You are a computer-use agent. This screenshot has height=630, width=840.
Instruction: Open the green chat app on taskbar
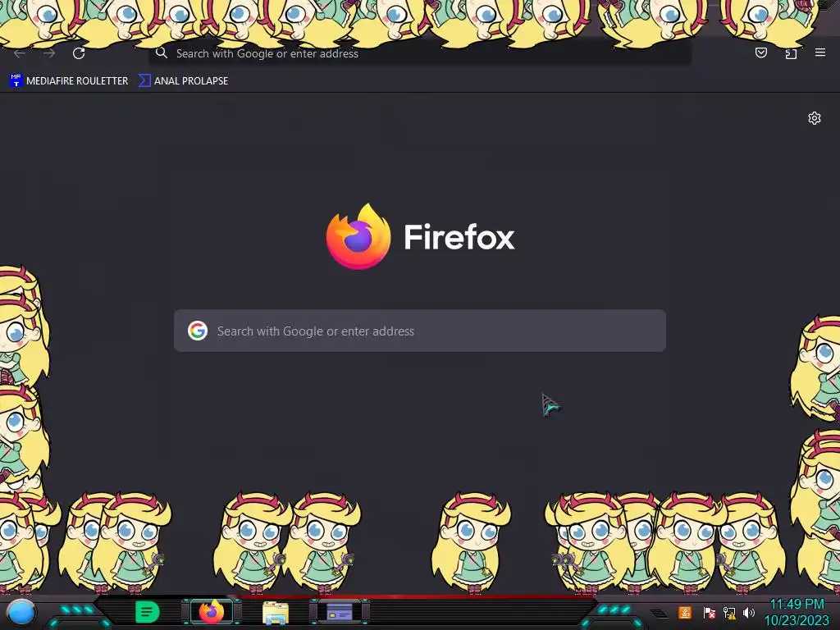(147, 612)
